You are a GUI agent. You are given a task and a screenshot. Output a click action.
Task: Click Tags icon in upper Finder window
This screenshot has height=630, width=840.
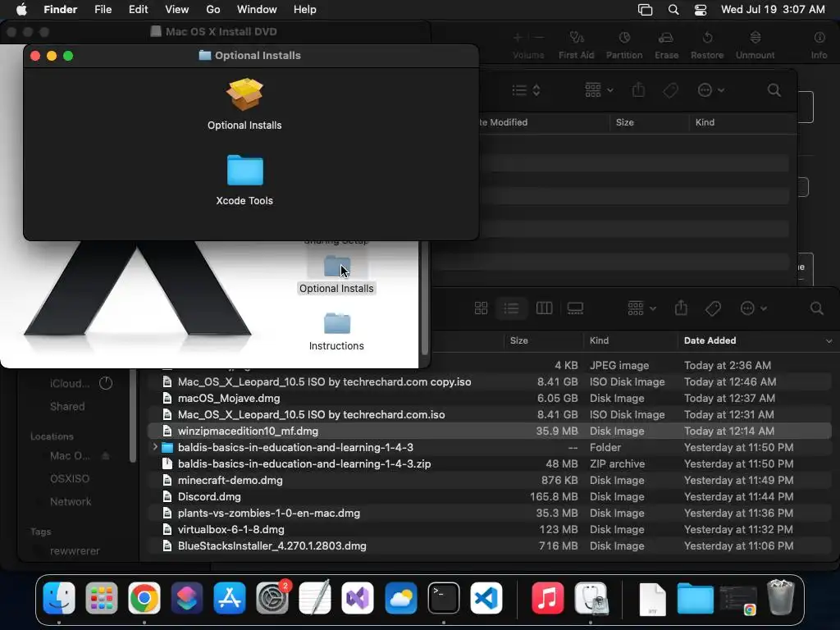pyautogui.click(x=670, y=90)
